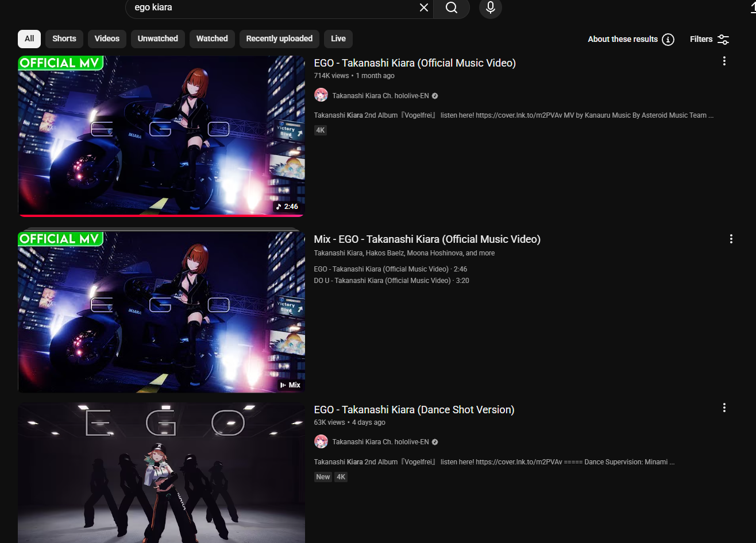Start voice search with the microphone icon
Screen dimensions: 756x543
click(x=491, y=7)
